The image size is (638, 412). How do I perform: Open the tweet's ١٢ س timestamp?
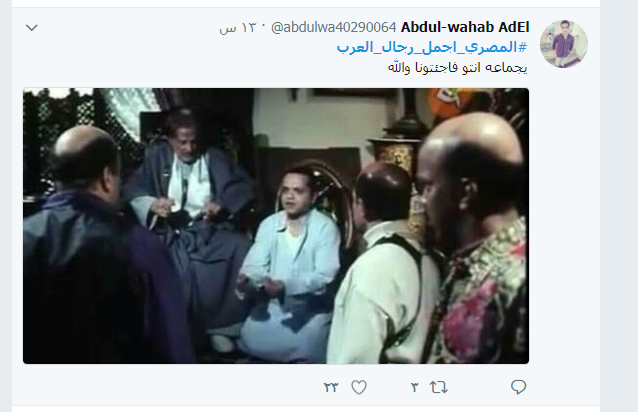pyautogui.click(x=238, y=28)
